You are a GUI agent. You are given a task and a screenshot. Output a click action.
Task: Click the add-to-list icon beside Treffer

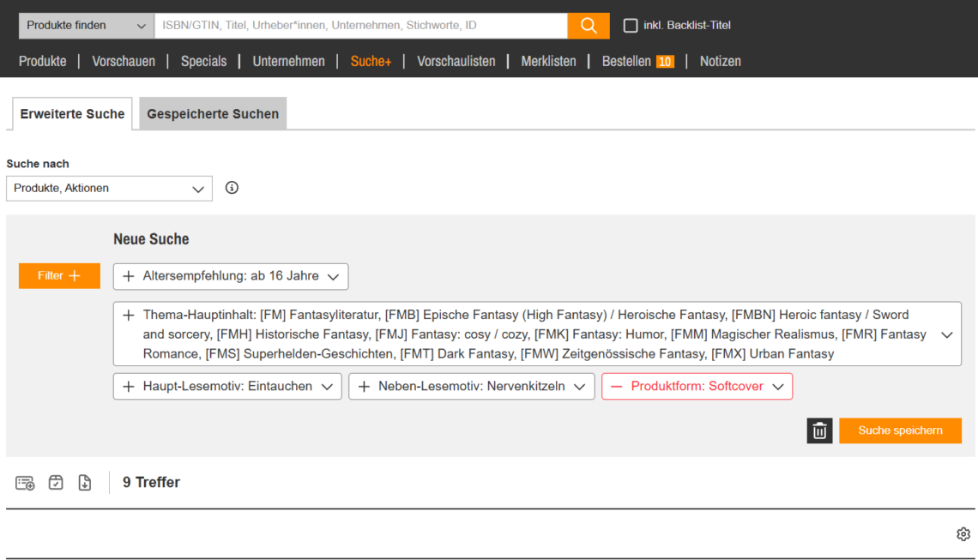(x=25, y=483)
